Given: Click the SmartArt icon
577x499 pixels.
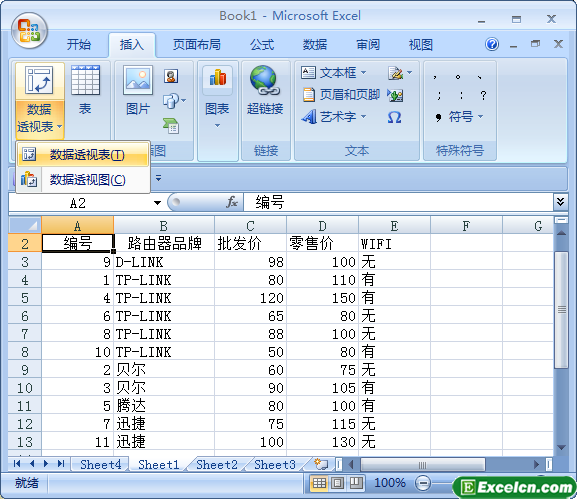Looking at the screenshot, I should point(171,125).
